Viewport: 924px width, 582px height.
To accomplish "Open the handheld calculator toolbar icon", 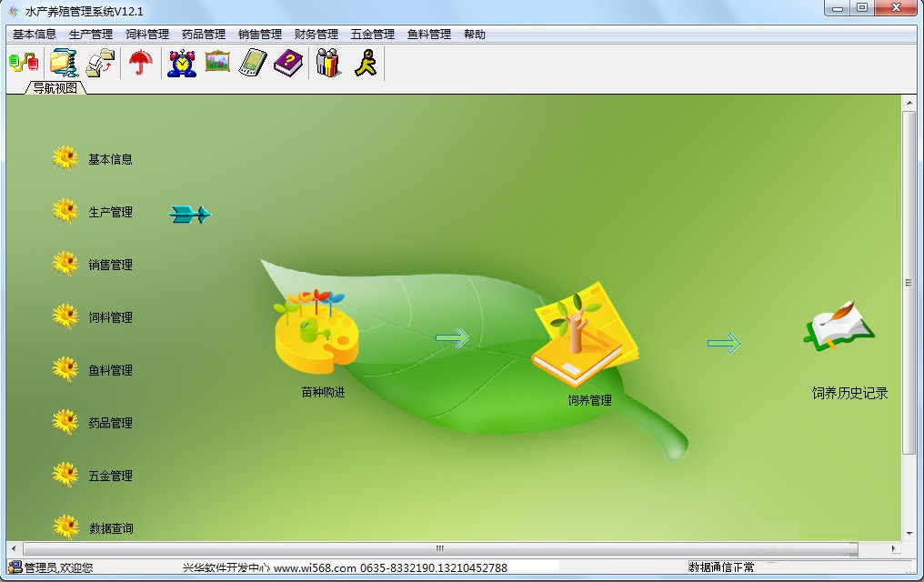I will [253, 63].
